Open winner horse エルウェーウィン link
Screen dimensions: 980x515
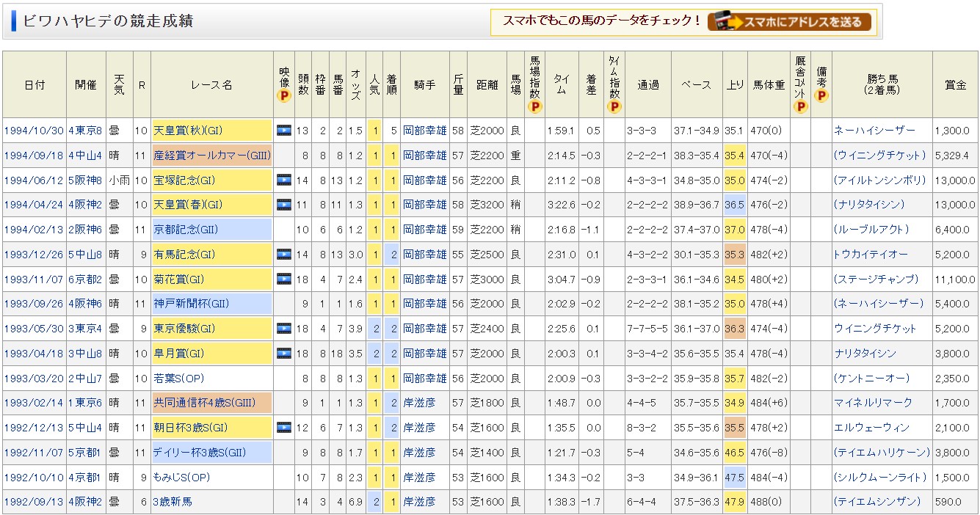871,428
